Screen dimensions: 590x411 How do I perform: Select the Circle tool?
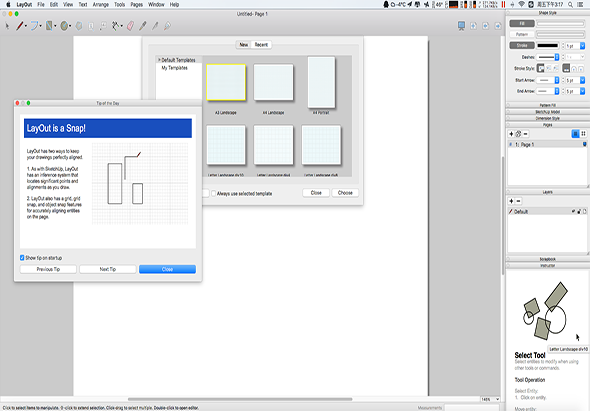(64, 26)
